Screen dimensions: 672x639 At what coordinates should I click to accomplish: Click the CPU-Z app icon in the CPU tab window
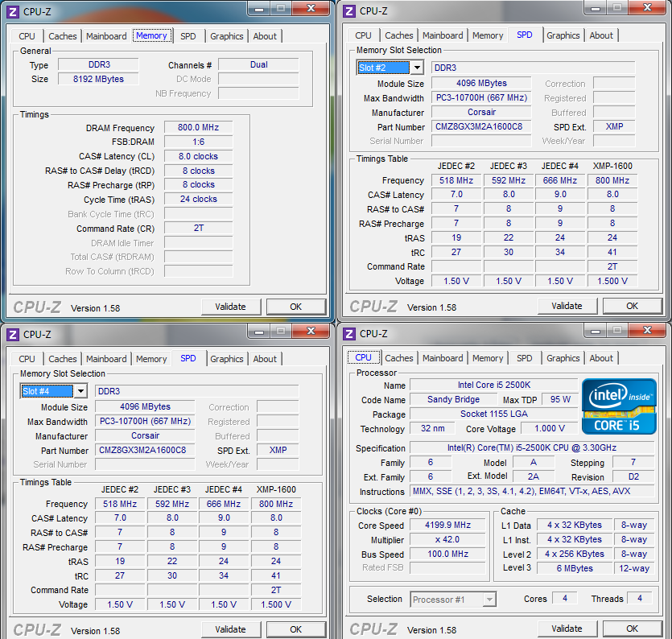tap(349, 333)
